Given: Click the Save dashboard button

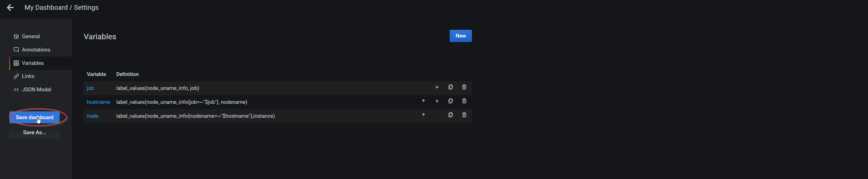Looking at the screenshot, I should (35, 117).
